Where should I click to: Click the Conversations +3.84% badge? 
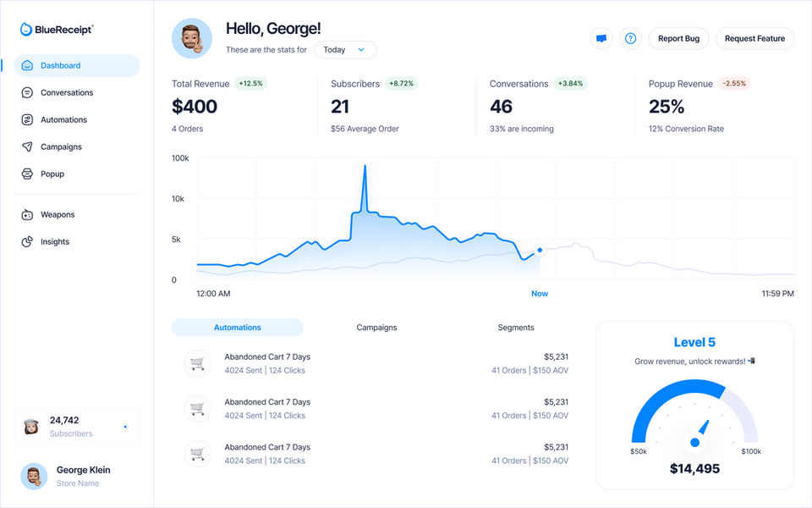click(x=570, y=84)
